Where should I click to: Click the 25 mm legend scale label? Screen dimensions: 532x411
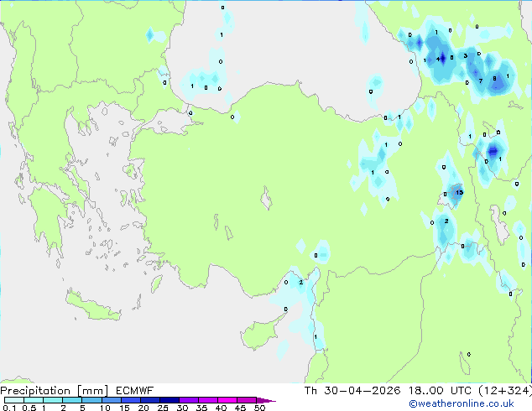point(163,408)
